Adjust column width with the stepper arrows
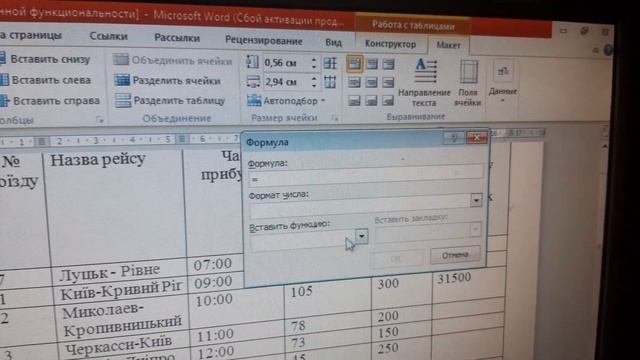Image resolution: width=640 pixels, height=360 pixels. (314, 82)
